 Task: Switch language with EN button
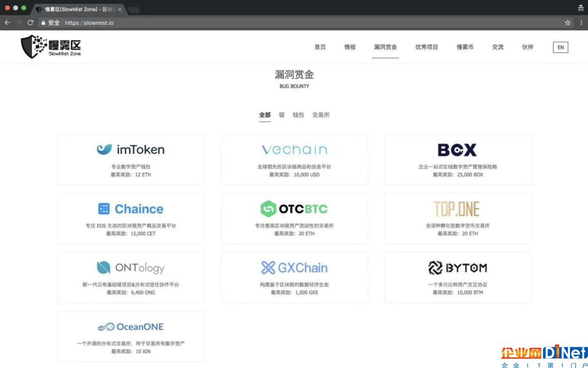(x=561, y=47)
